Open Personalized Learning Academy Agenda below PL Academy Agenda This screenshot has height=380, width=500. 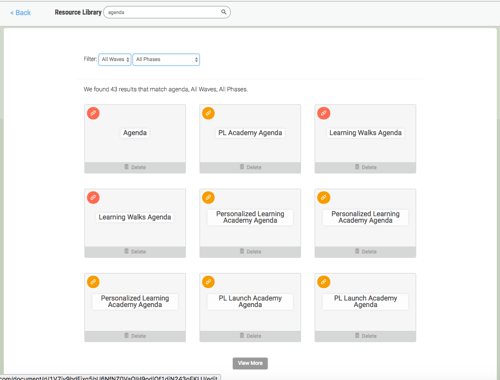click(250, 217)
